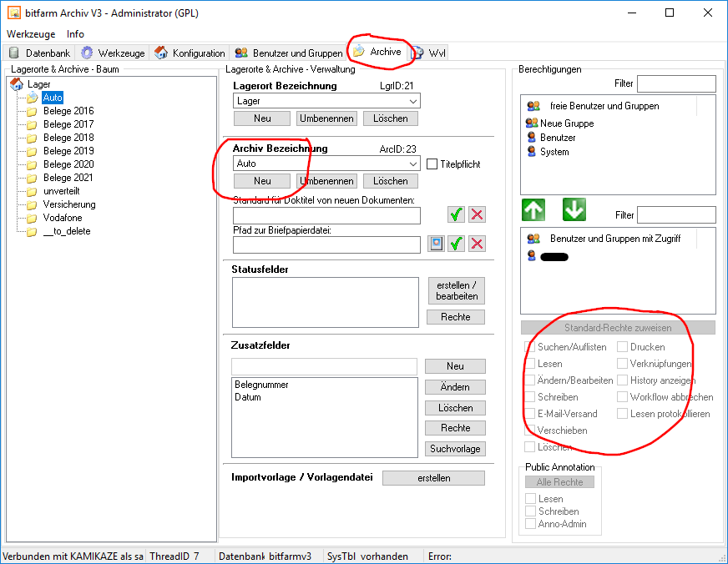Click green checkmark next to Doktitel field
The width and height of the screenshot is (728, 564).
pos(457,214)
